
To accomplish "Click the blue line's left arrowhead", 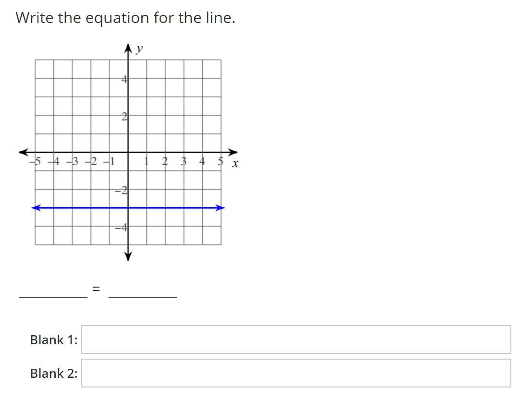I will pos(36,207).
